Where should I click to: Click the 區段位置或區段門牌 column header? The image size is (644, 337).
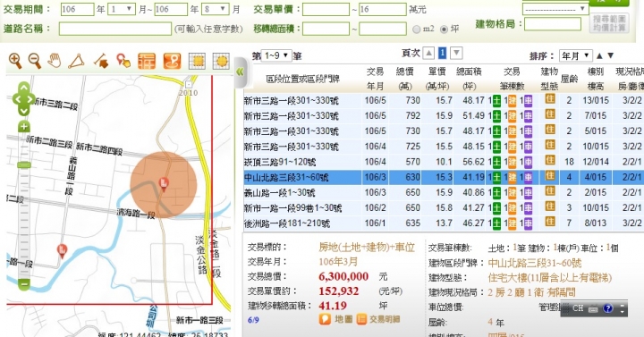point(302,79)
